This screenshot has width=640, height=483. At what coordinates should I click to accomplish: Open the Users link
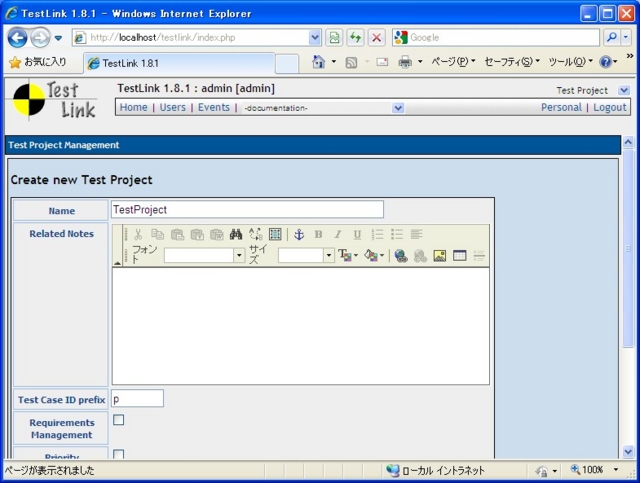tap(172, 107)
